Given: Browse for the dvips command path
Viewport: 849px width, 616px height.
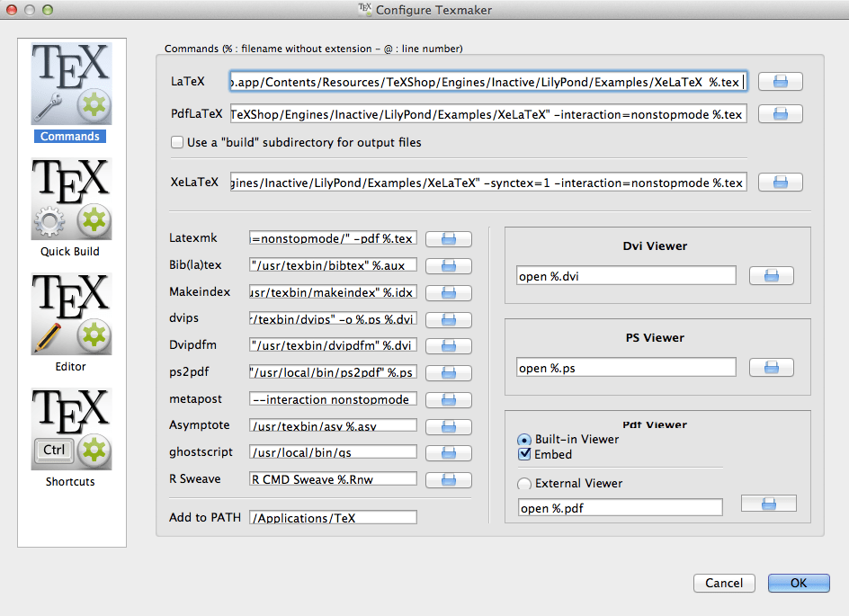Looking at the screenshot, I should click(x=448, y=320).
